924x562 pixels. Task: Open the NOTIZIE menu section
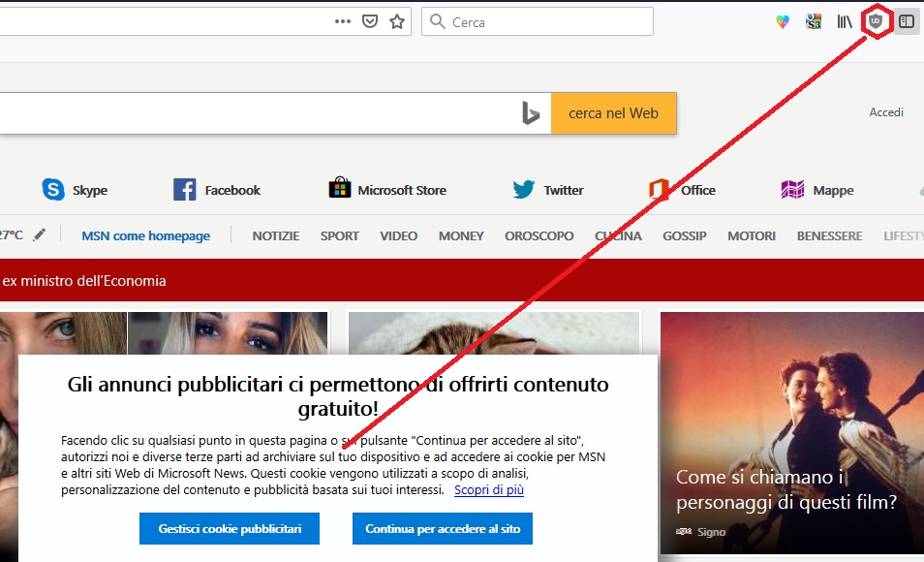(276, 235)
